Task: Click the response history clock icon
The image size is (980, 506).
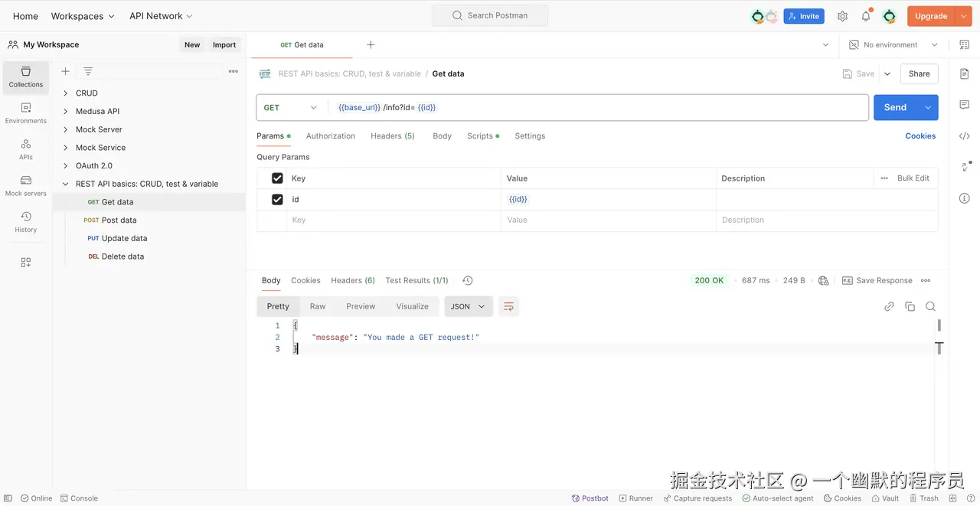Action: click(468, 281)
